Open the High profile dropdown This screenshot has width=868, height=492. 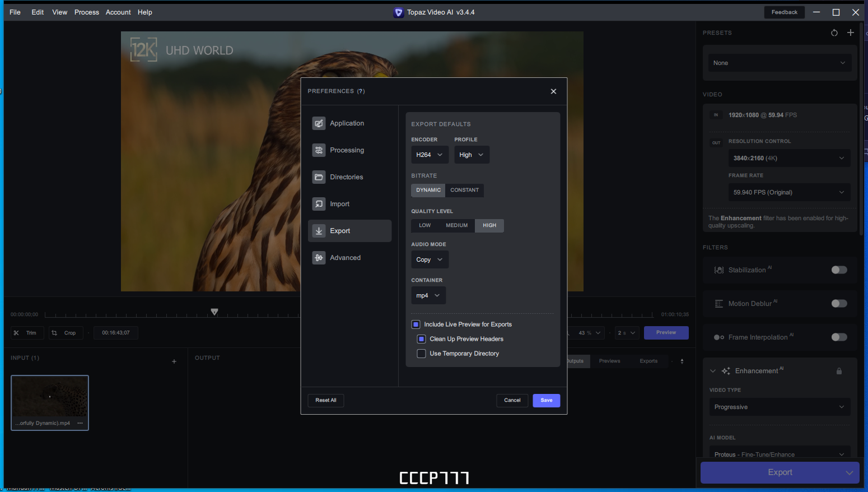[x=472, y=155]
